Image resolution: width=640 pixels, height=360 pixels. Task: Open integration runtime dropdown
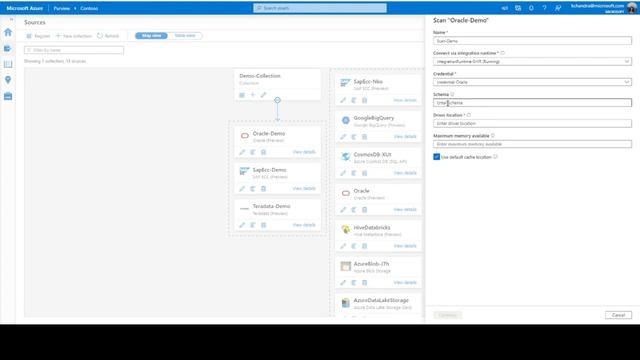click(532, 62)
